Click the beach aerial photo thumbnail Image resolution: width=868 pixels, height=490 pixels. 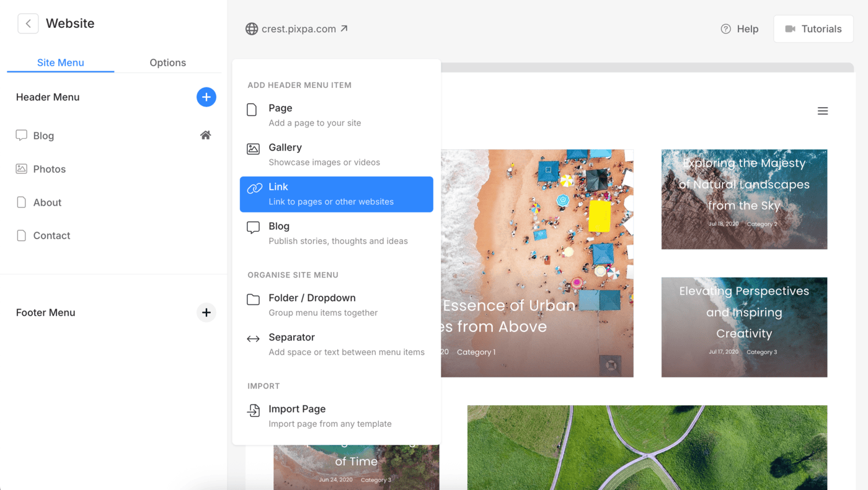coord(537,263)
